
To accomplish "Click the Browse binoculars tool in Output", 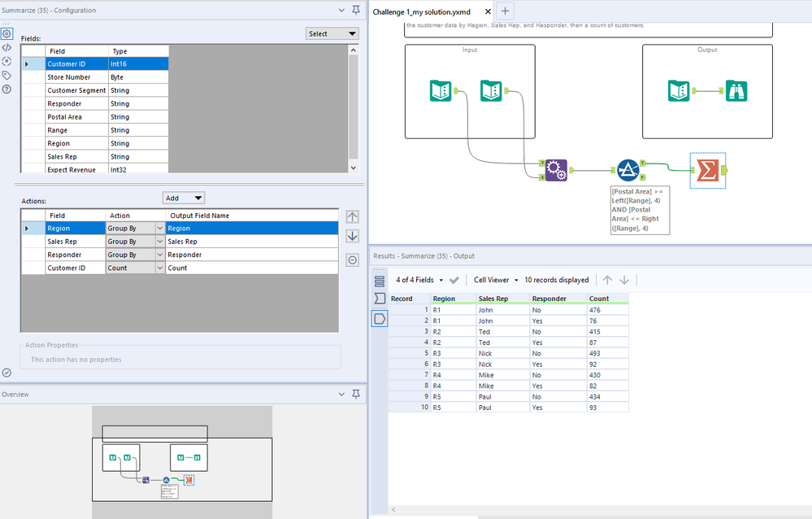I will pos(737,91).
